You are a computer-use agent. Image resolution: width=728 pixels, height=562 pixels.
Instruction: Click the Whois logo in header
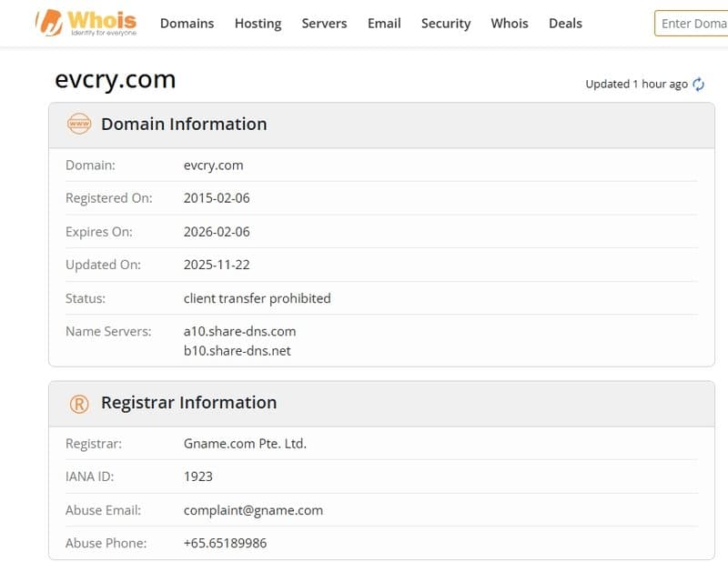[x=86, y=23]
